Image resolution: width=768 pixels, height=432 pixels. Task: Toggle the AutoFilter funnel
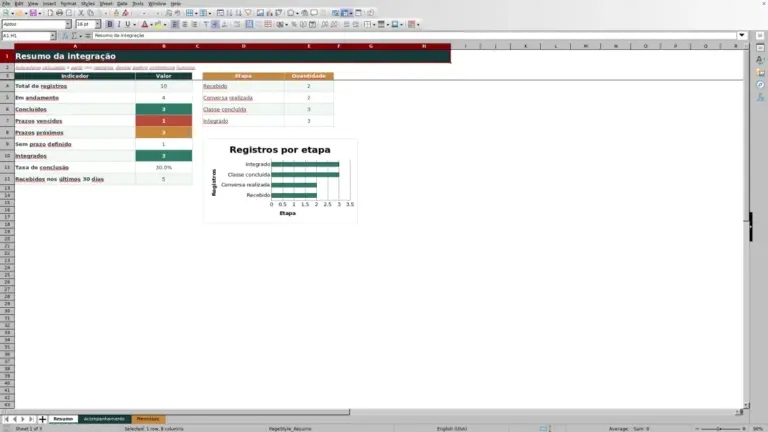click(248, 13)
